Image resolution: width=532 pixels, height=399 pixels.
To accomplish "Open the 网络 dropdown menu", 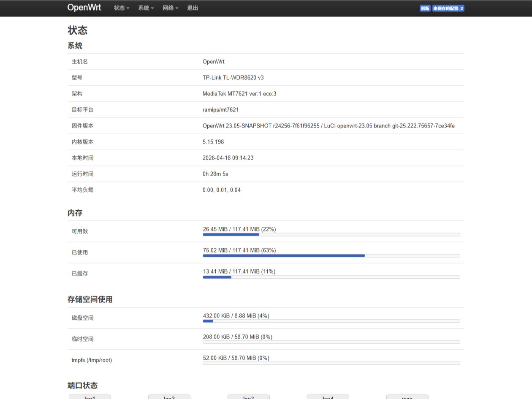I will click(x=171, y=8).
